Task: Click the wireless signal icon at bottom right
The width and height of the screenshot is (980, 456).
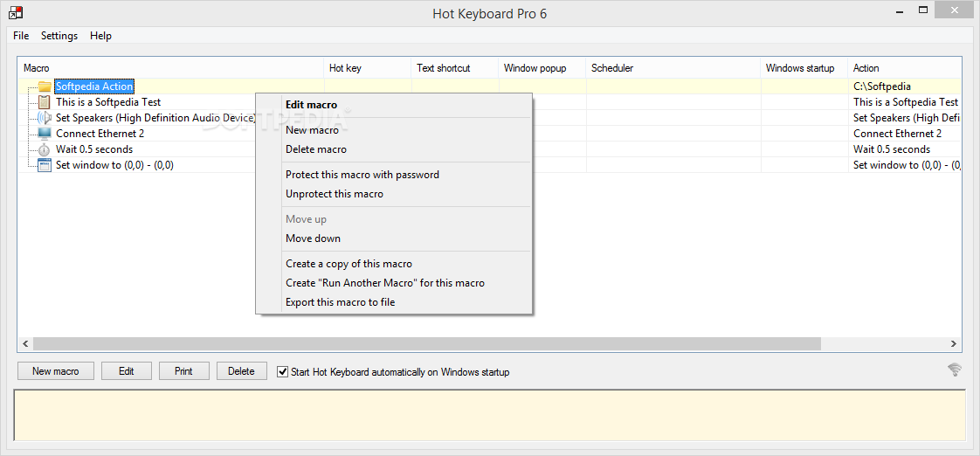Action: click(x=955, y=370)
